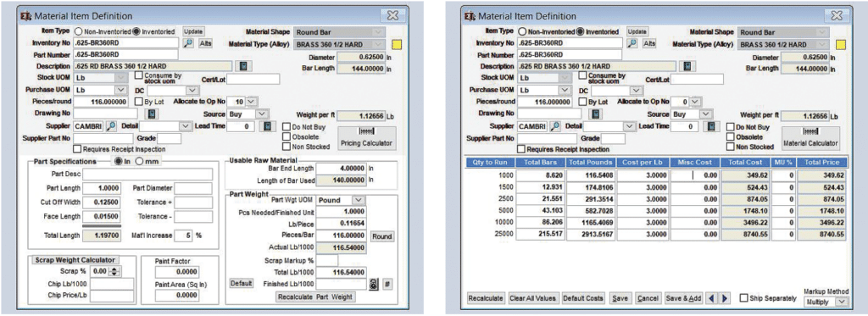868x316 pixels.
Task: Click the Round button next to Pieces/Bar
Action: pos(382,236)
